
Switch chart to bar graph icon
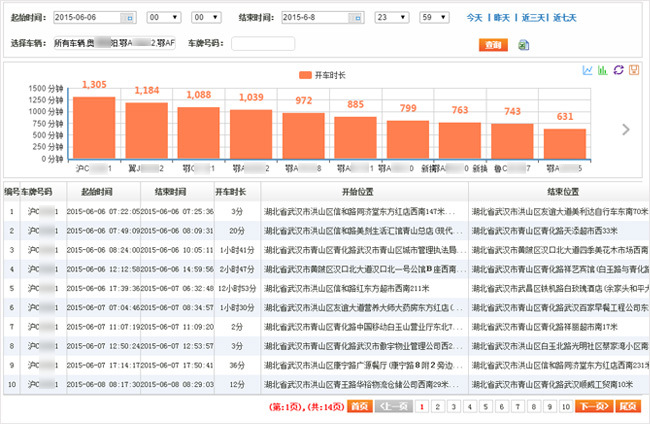pyautogui.click(x=602, y=70)
